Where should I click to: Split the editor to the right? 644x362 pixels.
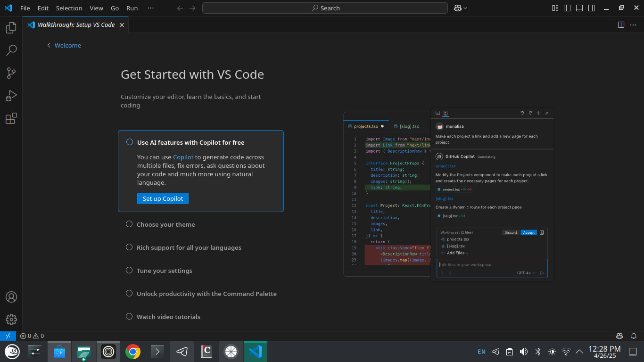pyautogui.click(x=621, y=25)
